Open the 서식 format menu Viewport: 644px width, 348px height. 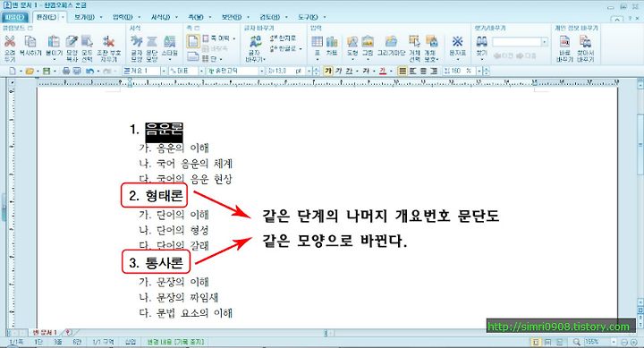pos(161,17)
